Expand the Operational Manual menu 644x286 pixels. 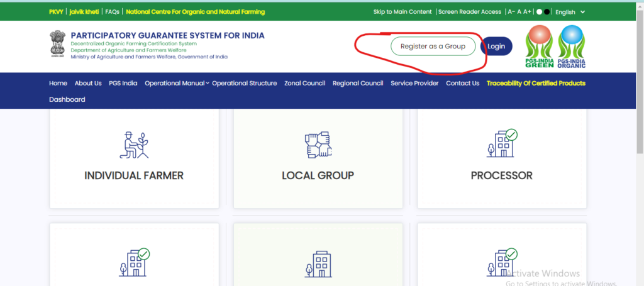coord(177,84)
